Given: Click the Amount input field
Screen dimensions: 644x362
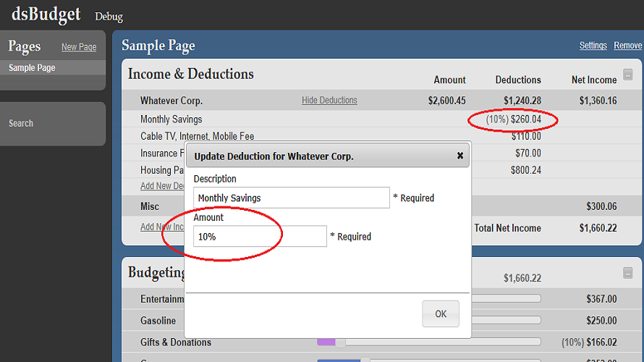Looking at the screenshot, I should tap(260, 236).
